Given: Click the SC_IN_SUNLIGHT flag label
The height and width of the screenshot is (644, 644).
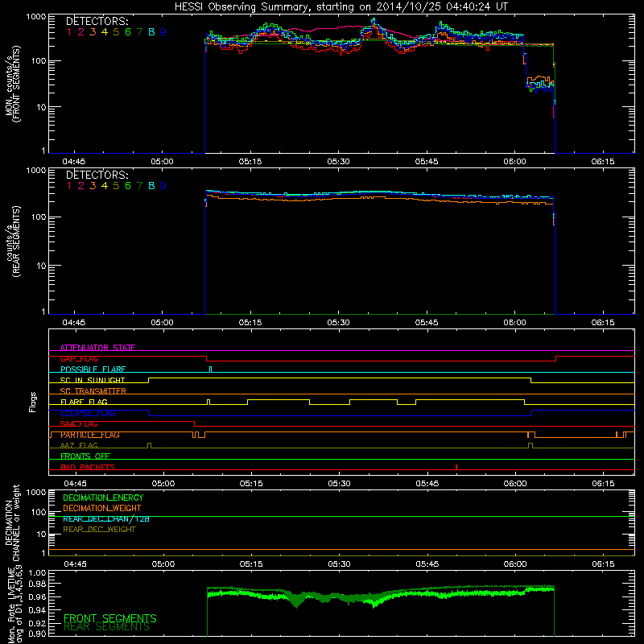Looking at the screenshot, I should tap(93, 380).
